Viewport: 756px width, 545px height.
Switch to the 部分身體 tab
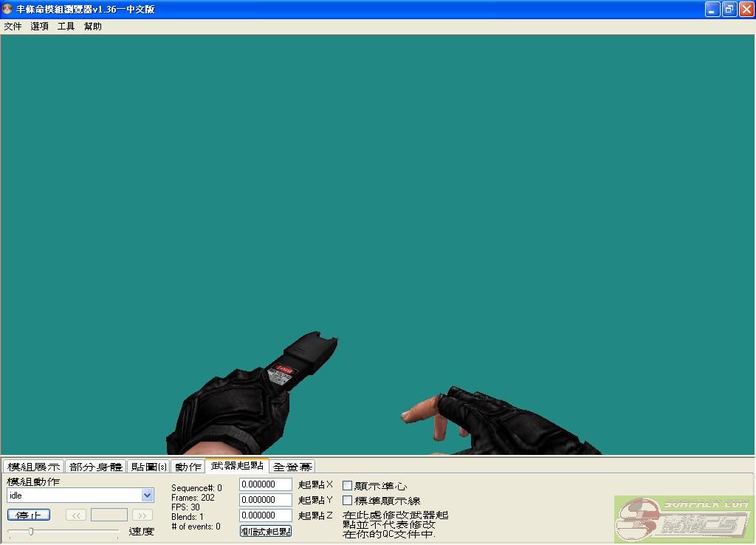(x=96, y=467)
